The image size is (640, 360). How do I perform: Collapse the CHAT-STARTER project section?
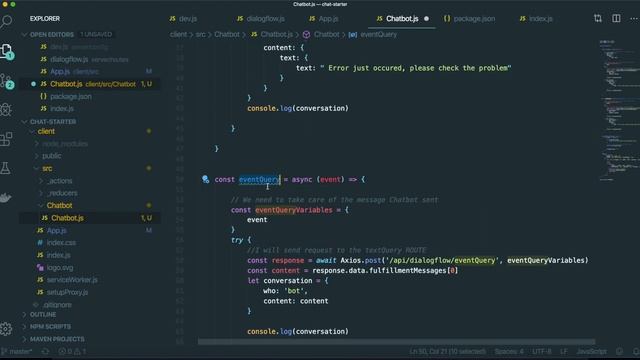click(x=52, y=122)
